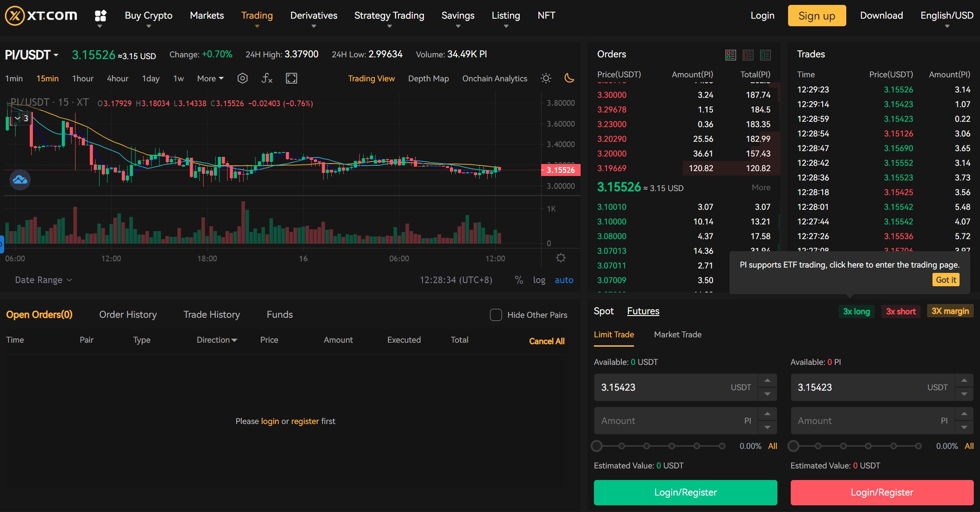Dismiss the ETF notice with Got it
The image size is (980, 512).
[x=945, y=280]
